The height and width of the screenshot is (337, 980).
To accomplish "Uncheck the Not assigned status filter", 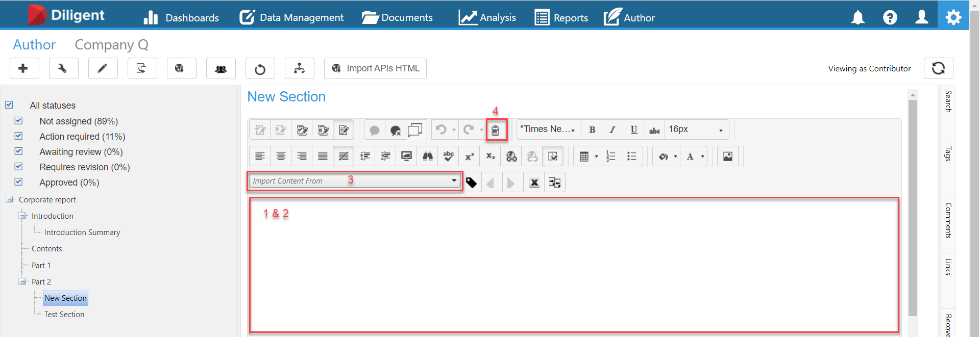I will point(19,121).
